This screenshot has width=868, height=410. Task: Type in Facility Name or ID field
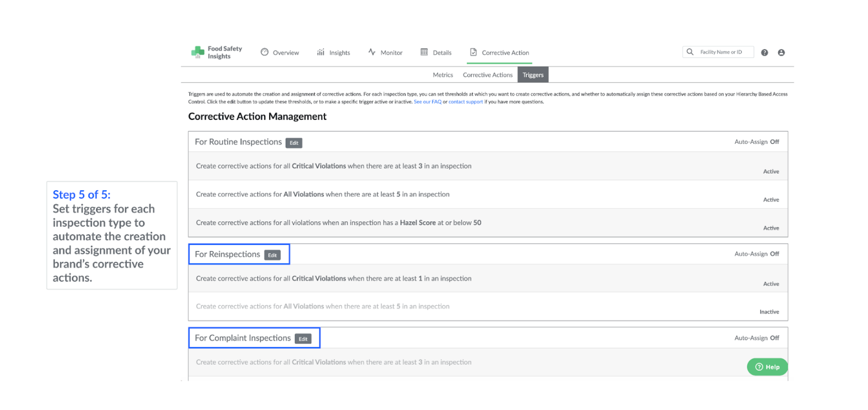724,52
